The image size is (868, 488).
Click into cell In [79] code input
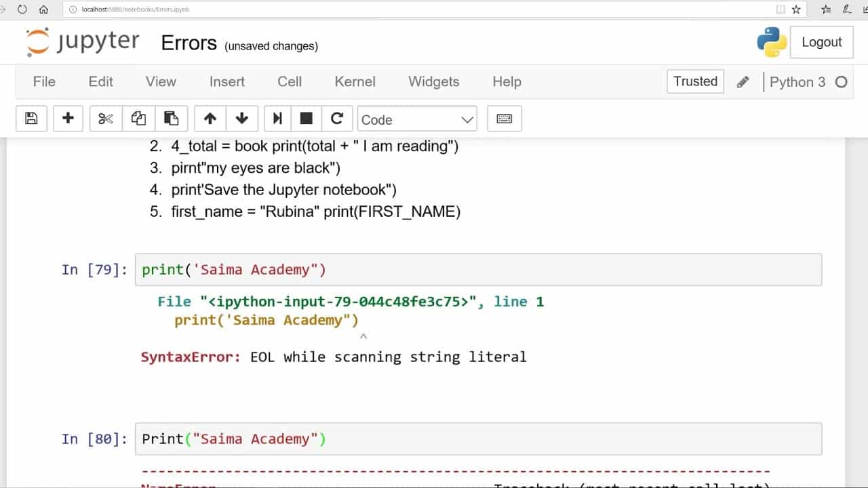(x=479, y=270)
